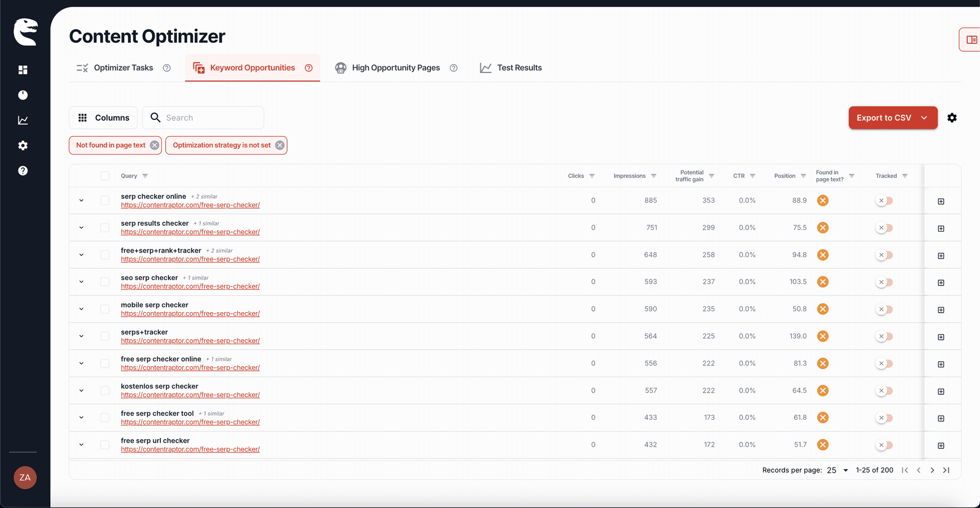Open the dashboard from the sidebar
This screenshot has height=508, width=980.
23,70
